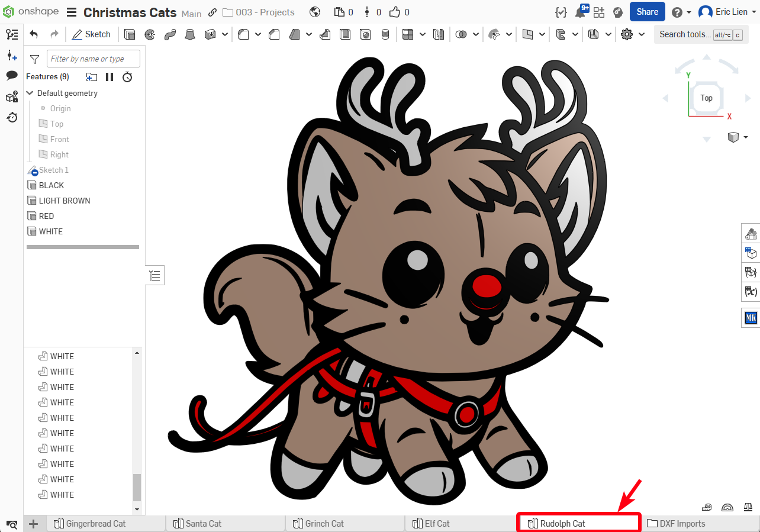The image size is (760, 532).
Task: Select the Thicken tool
Action: [210, 34]
